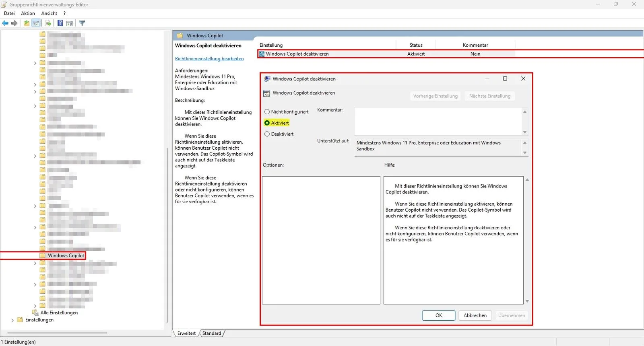Expand the 'Einstellungen' tree node
This screenshot has height=346, width=644.
click(12, 320)
